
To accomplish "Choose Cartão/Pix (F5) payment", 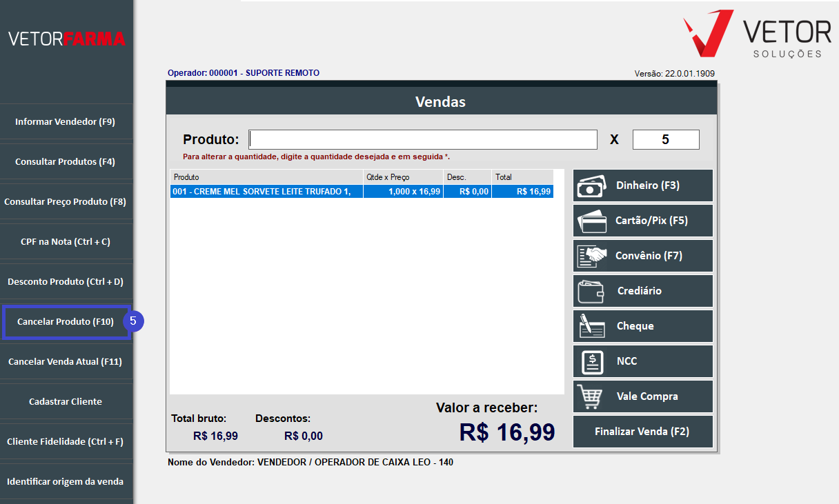I will [x=643, y=221].
